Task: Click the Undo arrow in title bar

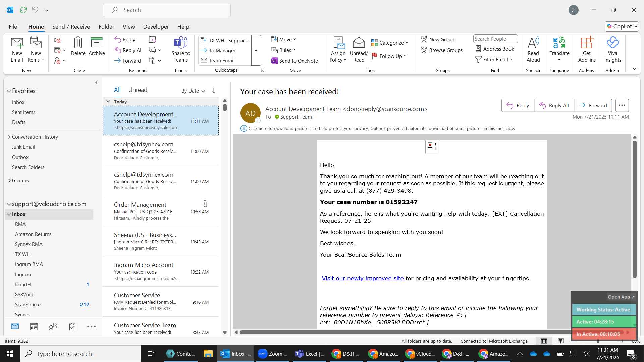Action: [x=35, y=10]
